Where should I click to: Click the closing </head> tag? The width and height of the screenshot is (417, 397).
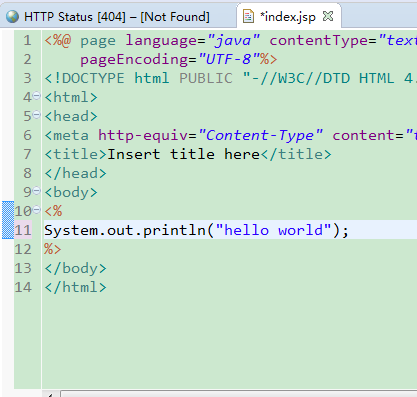pos(76,173)
